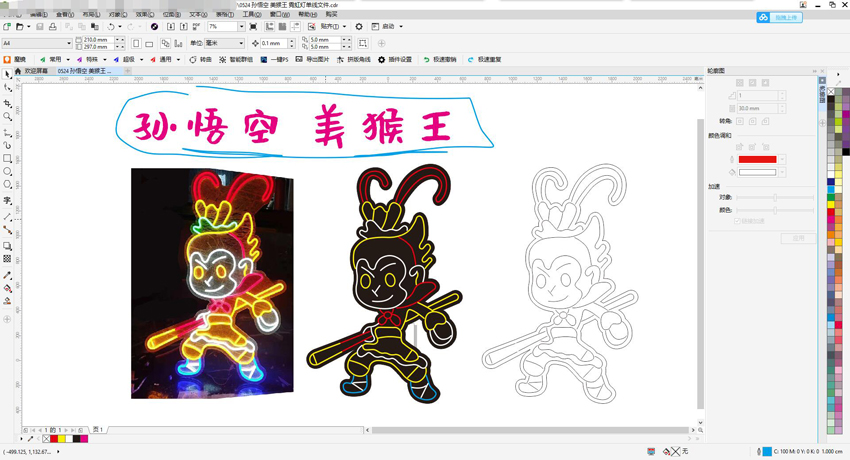Click the 购买 buy menu link
The width and height of the screenshot is (850, 460).
coord(331,15)
